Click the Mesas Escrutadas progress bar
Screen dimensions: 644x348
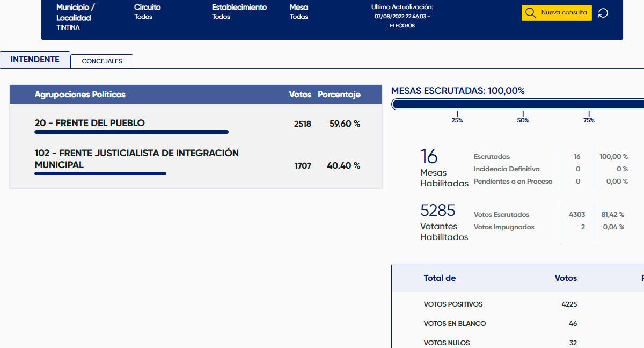pos(517,104)
